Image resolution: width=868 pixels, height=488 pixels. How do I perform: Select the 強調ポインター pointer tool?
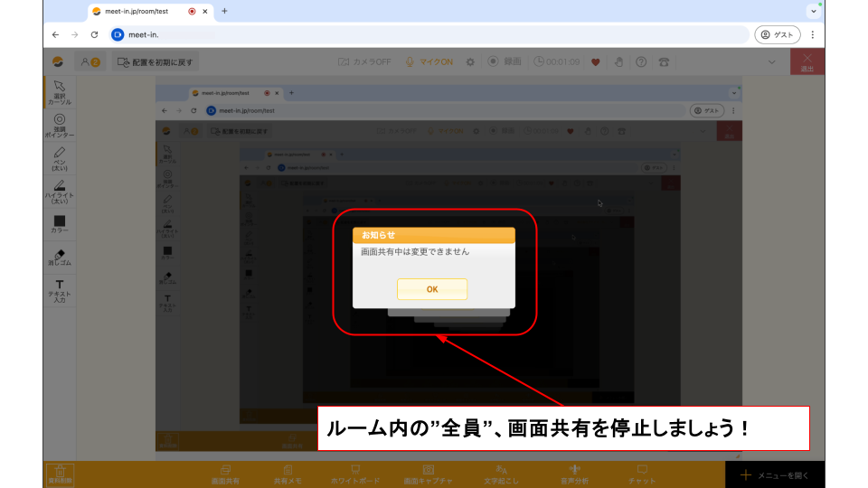[x=60, y=125]
